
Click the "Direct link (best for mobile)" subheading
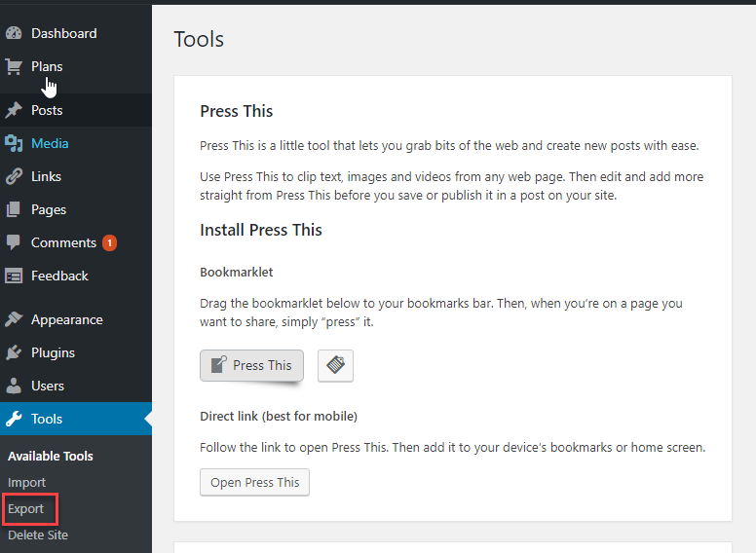tap(279, 416)
